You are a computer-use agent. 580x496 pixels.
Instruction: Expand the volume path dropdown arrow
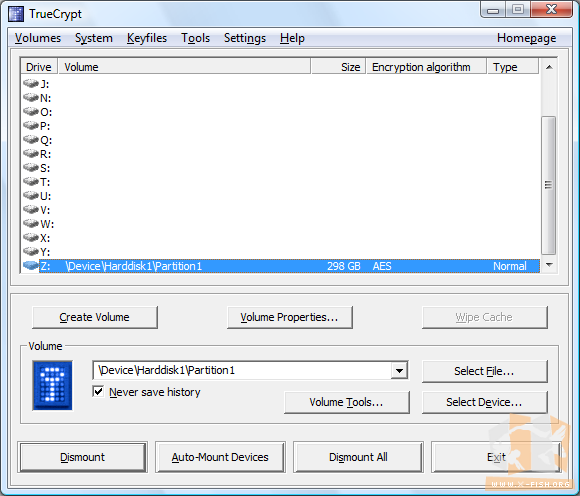tap(399, 370)
